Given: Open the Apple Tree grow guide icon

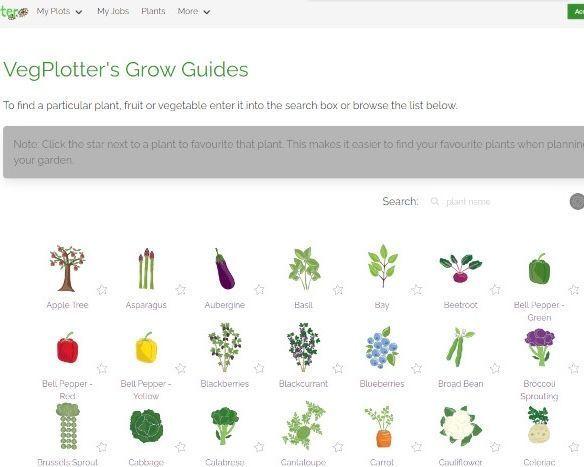Looking at the screenshot, I should coord(67,268).
